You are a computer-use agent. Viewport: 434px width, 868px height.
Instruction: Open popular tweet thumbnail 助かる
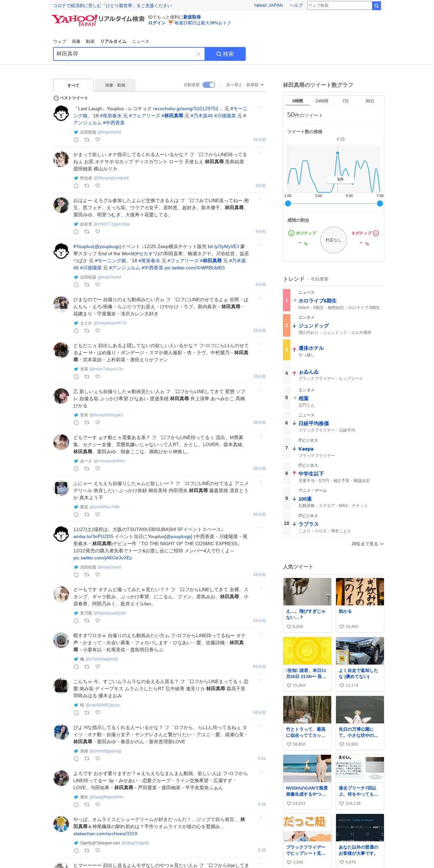point(360,592)
